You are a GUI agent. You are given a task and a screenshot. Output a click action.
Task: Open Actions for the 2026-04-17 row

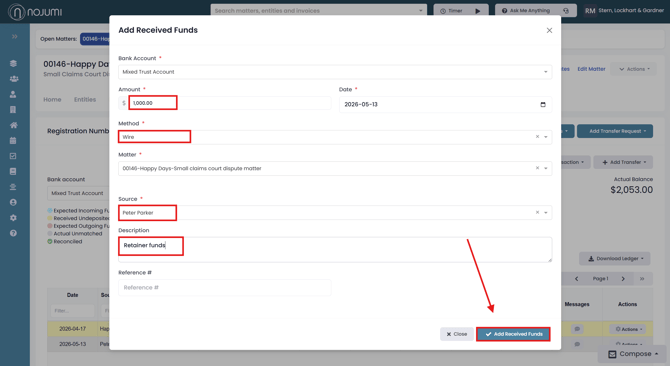click(x=628, y=329)
